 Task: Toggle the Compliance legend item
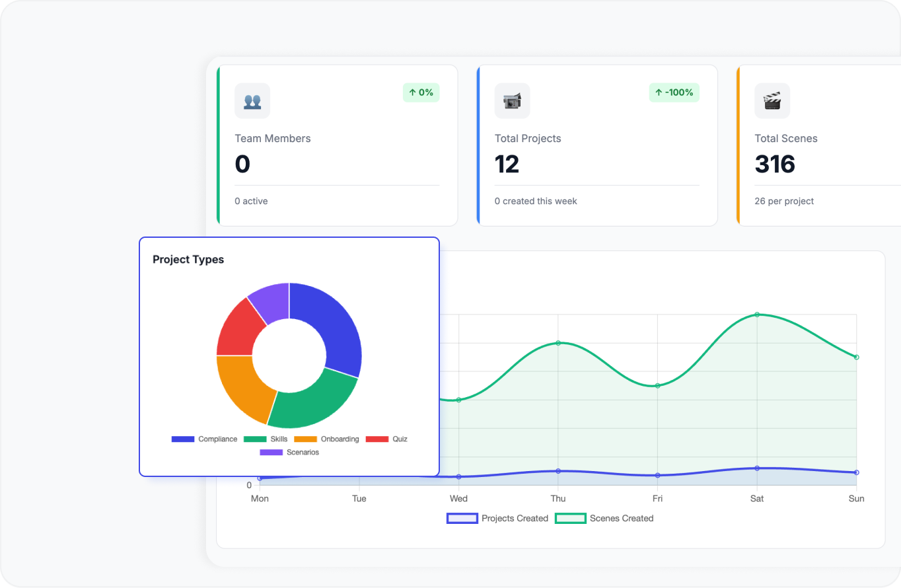point(204,439)
